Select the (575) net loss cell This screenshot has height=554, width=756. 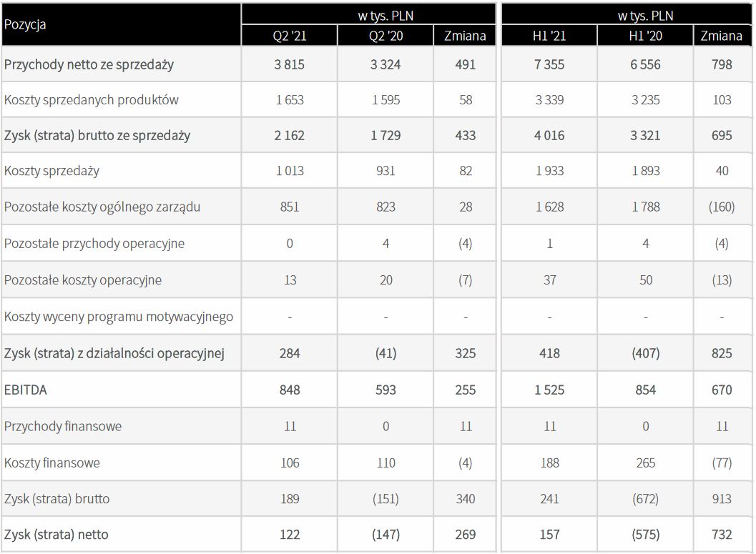pos(645,534)
